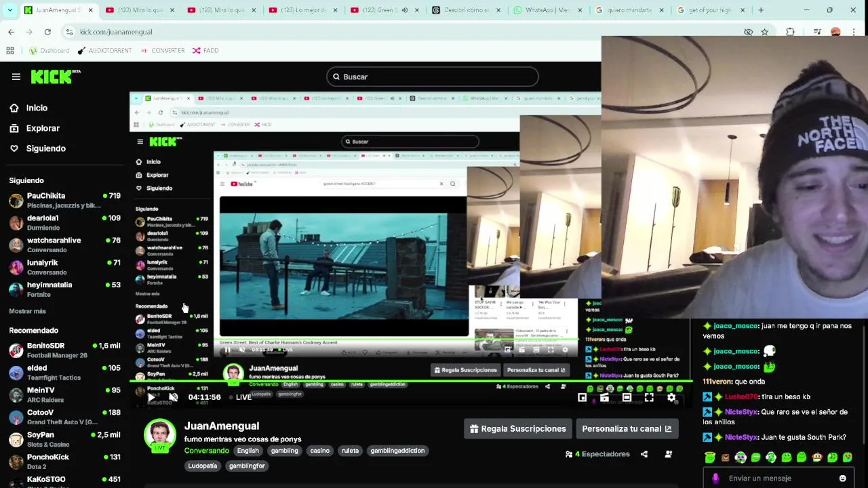Go to Inicio home page
The image size is (868, 488).
(28, 108)
